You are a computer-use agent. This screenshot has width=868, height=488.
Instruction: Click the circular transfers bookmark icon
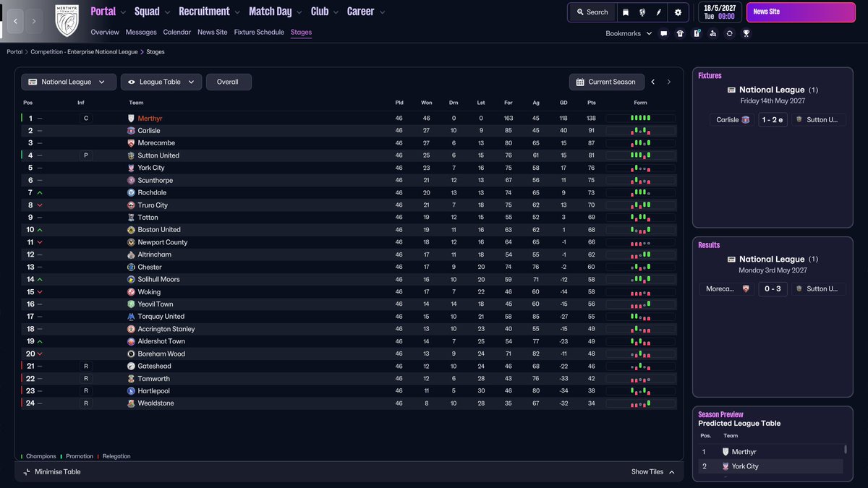pyautogui.click(x=729, y=33)
